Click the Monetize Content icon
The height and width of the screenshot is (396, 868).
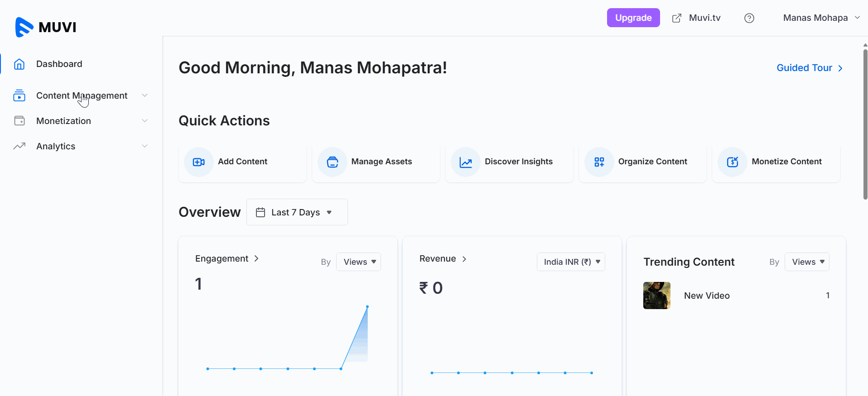732,162
